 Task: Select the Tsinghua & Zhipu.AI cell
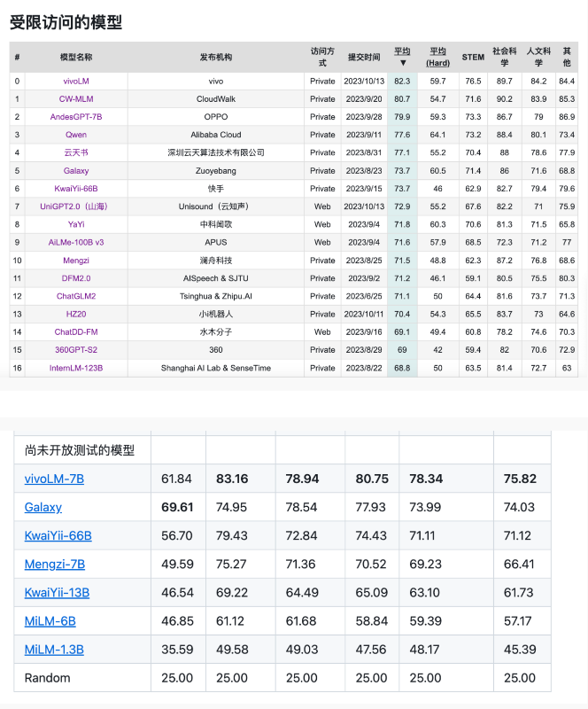point(216,296)
